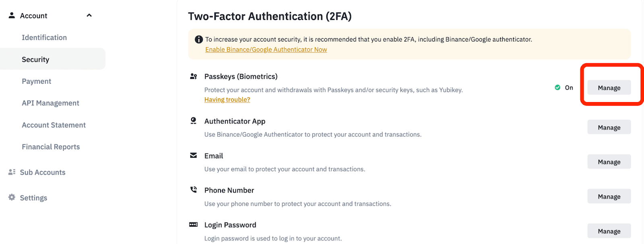Open Financial Reports
The image size is (644, 244).
click(x=51, y=147)
